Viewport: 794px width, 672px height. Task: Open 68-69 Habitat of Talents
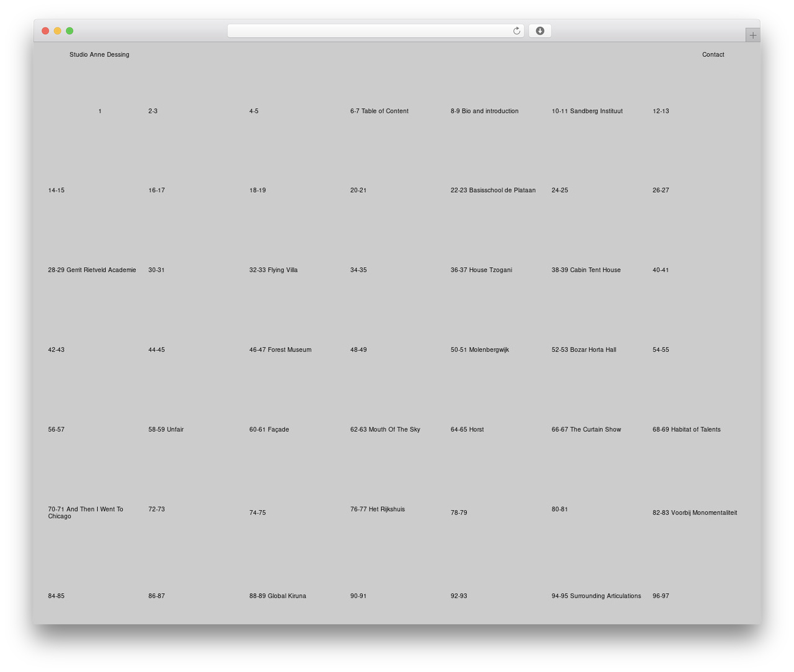click(687, 429)
